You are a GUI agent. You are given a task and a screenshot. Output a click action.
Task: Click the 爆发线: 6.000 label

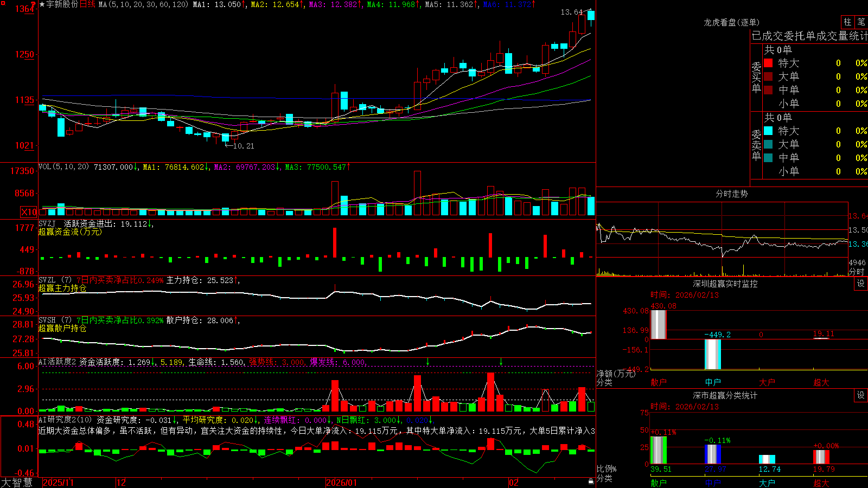tap(338, 362)
